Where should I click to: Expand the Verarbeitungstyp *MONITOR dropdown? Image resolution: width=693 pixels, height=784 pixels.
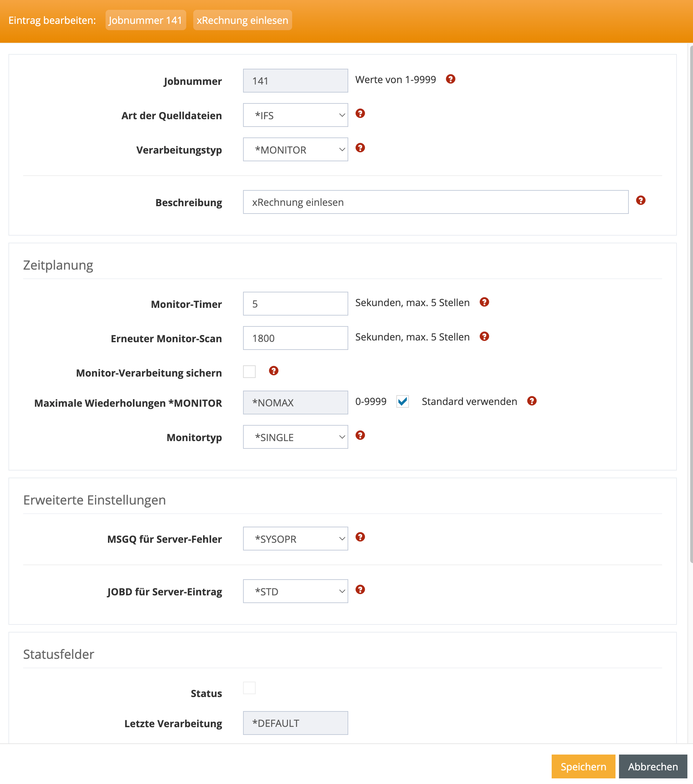coord(295,150)
